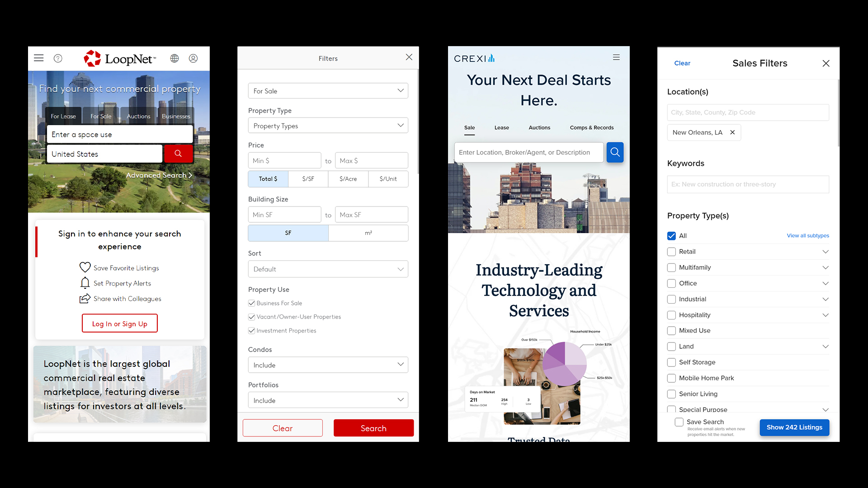Click the CREXI search magnifier icon
This screenshot has height=488, width=868.
point(615,153)
